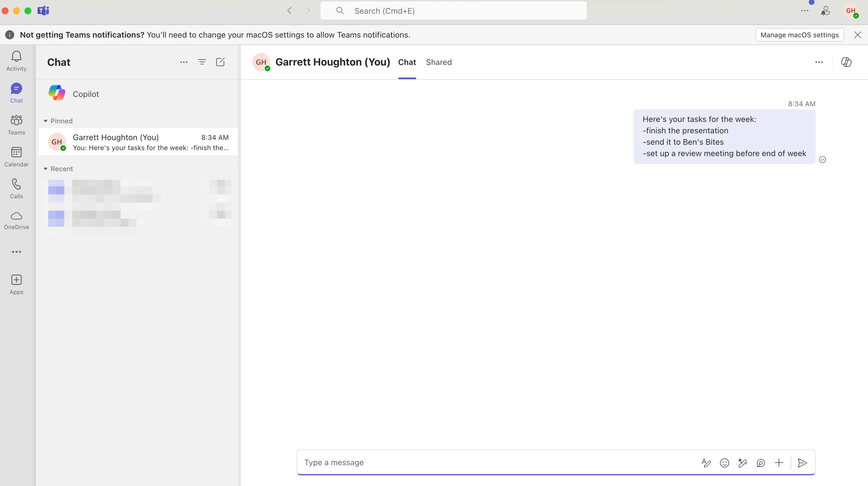This screenshot has width=868, height=486.
Task: Open OneDrive cloud icon
Action: 16,220
